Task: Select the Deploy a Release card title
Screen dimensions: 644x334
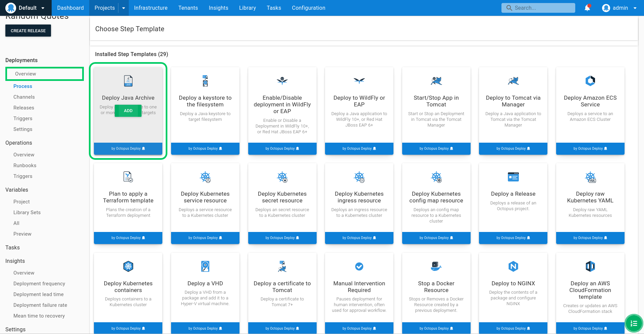Action: [x=513, y=194]
